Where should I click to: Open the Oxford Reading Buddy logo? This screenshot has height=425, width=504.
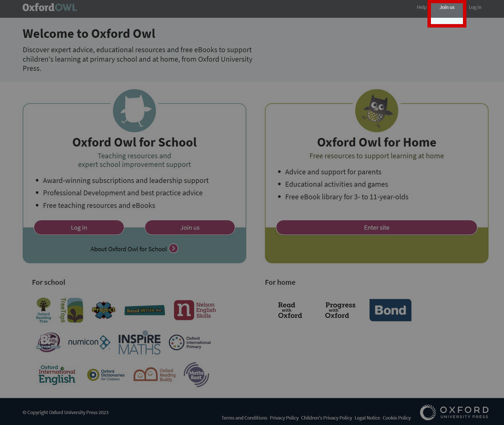(x=155, y=375)
